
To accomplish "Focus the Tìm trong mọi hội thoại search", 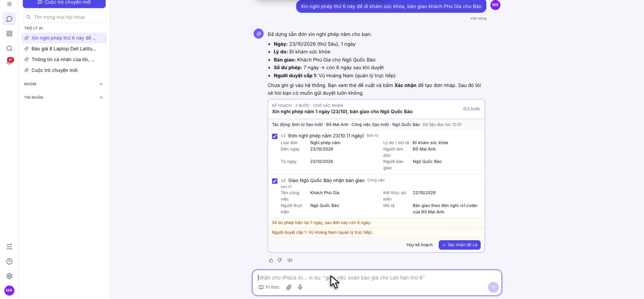I will [64, 17].
